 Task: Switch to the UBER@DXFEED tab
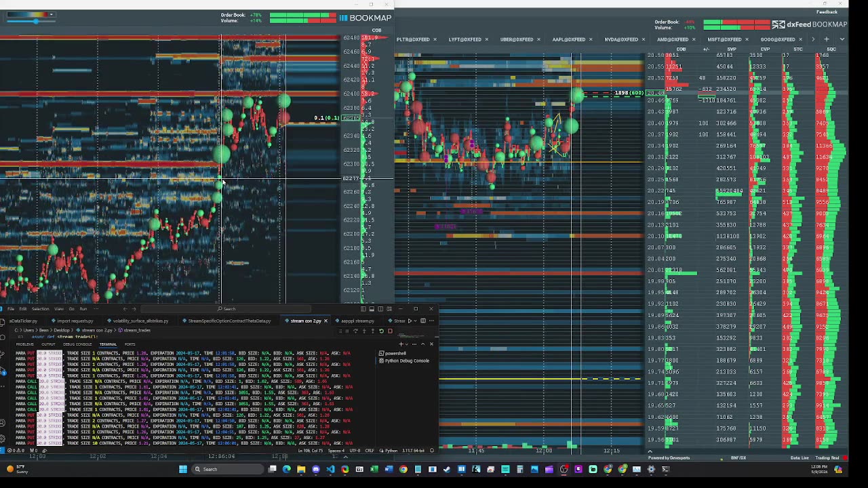coord(517,39)
